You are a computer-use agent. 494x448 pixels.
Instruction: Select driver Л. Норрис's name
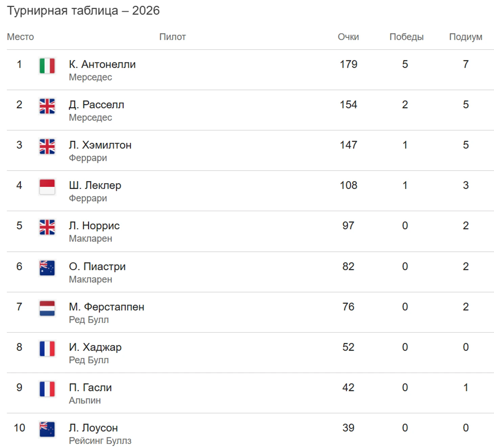[94, 226]
